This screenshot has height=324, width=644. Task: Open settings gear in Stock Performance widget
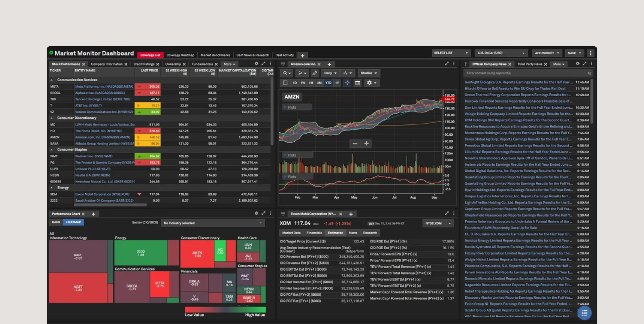(x=256, y=64)
